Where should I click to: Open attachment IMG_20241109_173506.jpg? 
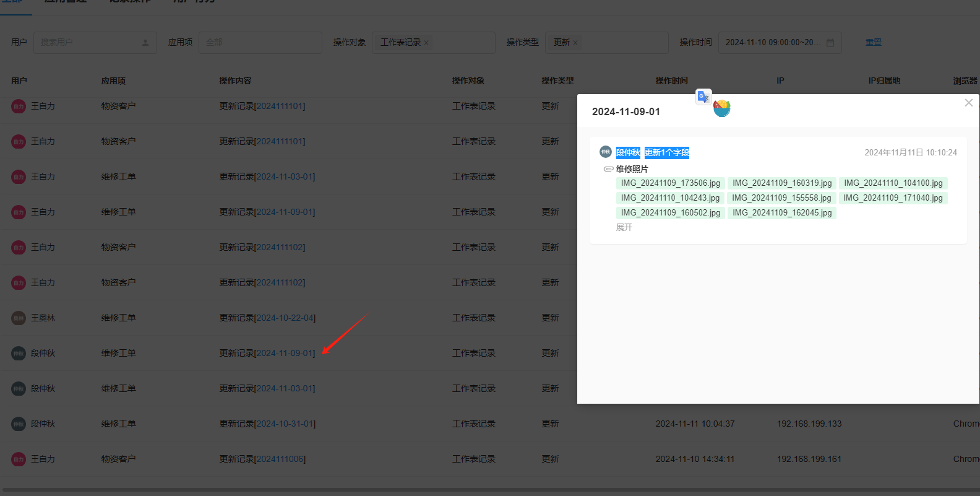[x=670, y=183]
